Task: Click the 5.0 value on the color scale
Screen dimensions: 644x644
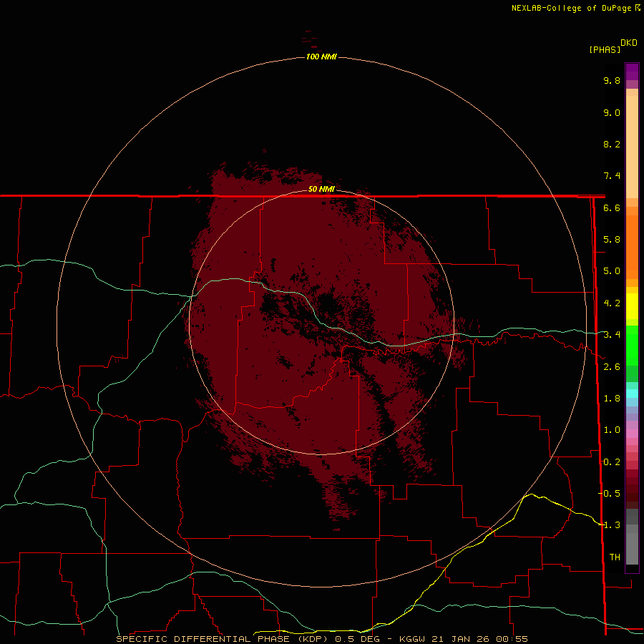Action: click(612, 271)
